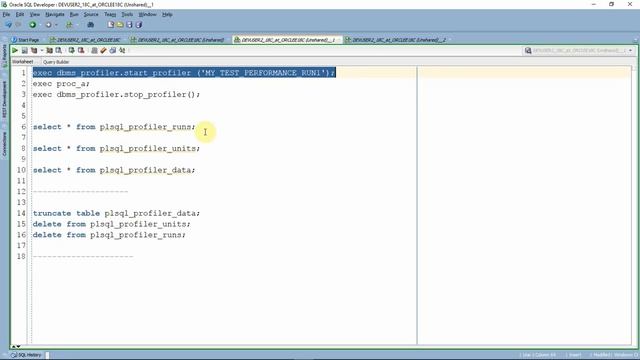Open the Team menu
Screen dimensions: 640x360
tap(110, 14)
